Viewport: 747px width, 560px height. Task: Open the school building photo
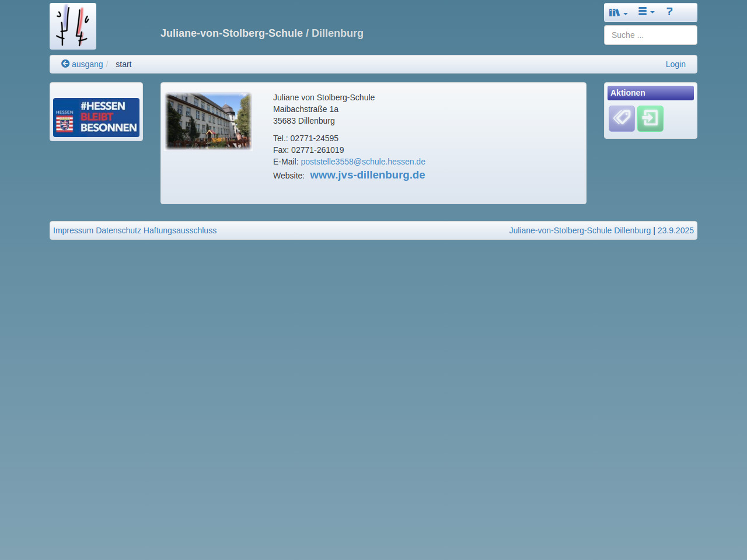pos(208,121)
